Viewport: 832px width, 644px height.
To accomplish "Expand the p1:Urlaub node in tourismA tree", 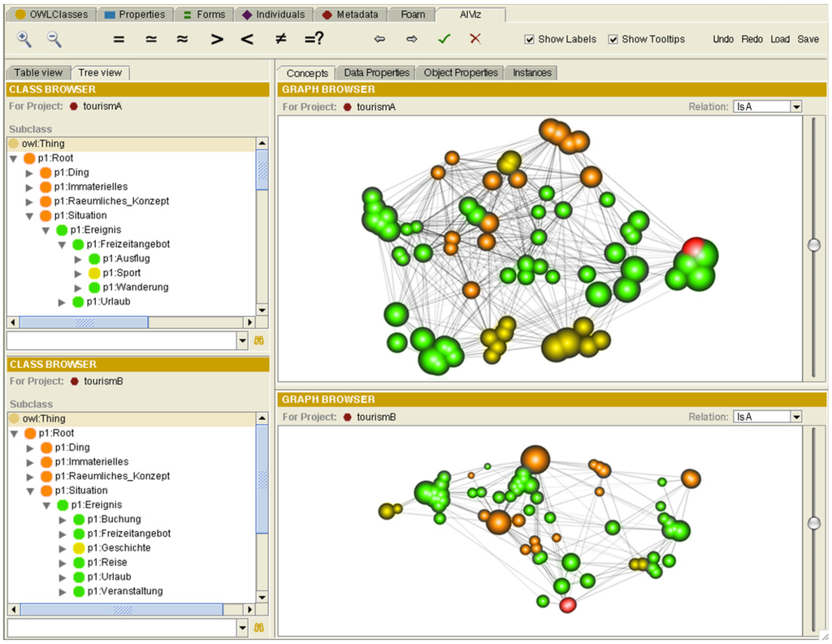I will coord(63,302).
